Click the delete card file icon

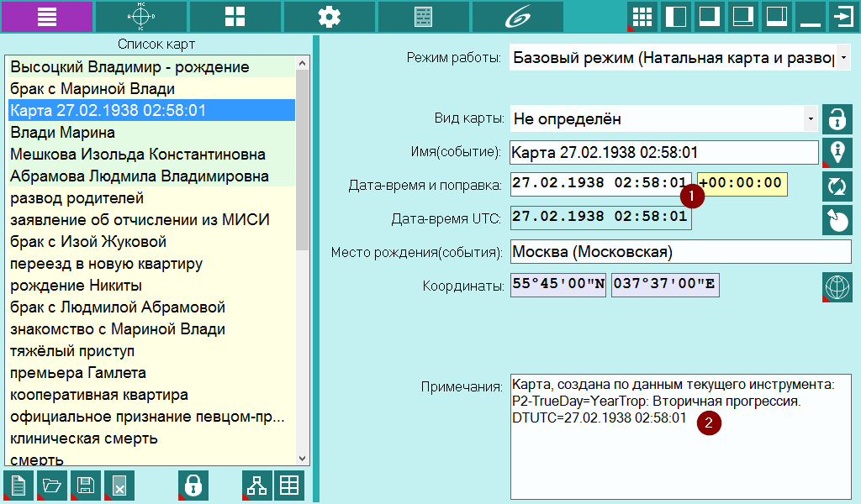119,486
